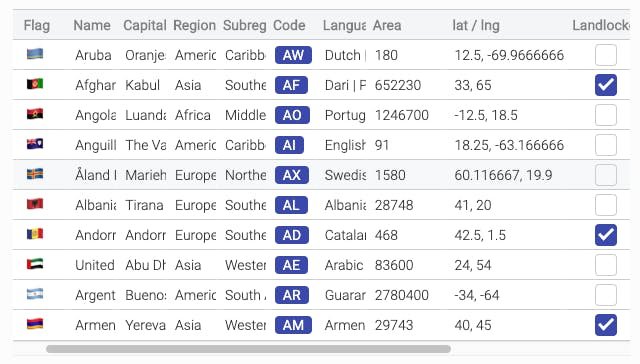Viewport: 640px width, 364px height.
Task: Click the Armenia flag icon
Action: click(x=35, y=324)
